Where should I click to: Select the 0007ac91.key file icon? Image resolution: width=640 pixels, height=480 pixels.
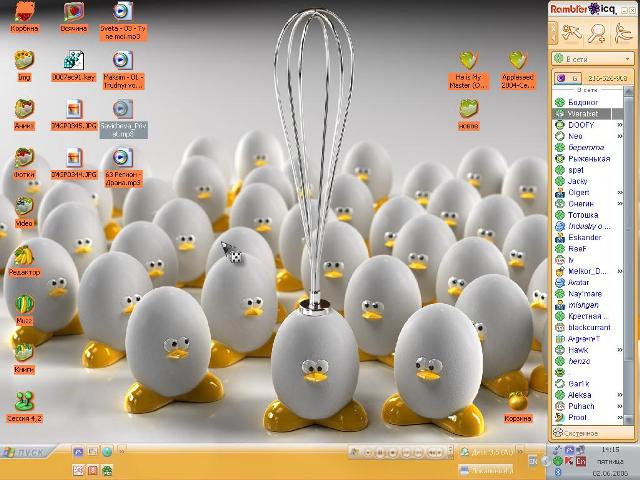pos(74,66)
